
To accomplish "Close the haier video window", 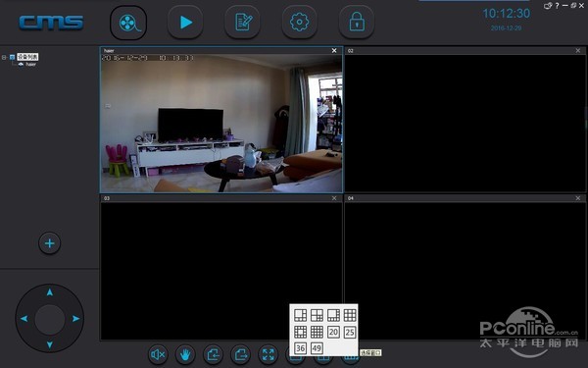I will pos(334,50).
